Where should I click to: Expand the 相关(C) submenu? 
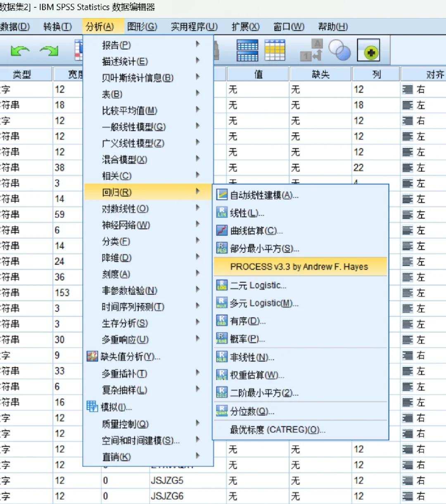[x=116, y=176]
